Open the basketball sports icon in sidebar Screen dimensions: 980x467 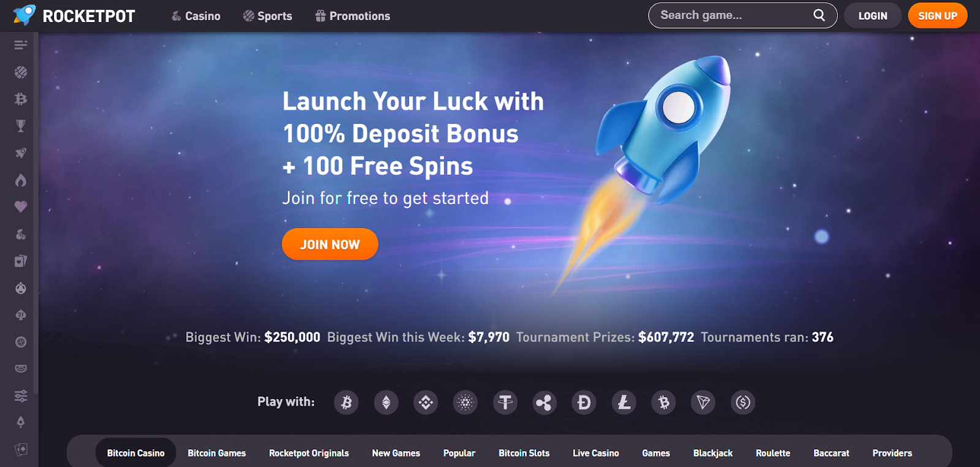[21, 72]
